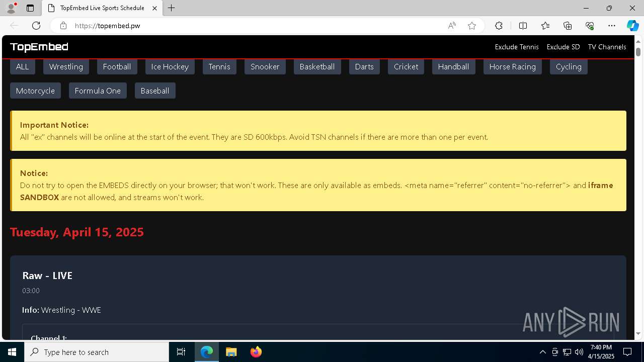The width and height of the screenshot is (644, 362).
Task: Show Ice Hockey events
Action: pyautogui.click(x=170, y=66)
